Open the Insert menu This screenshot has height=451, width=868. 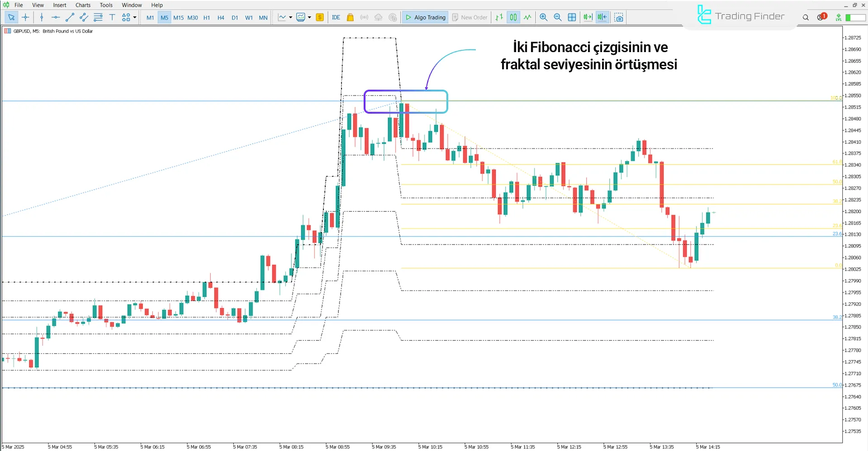[59, 5]
